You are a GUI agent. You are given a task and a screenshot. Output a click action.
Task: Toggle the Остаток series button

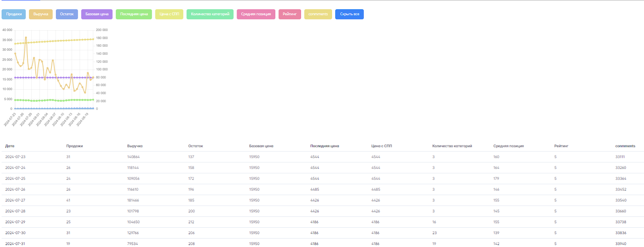(x=67, y=14)
